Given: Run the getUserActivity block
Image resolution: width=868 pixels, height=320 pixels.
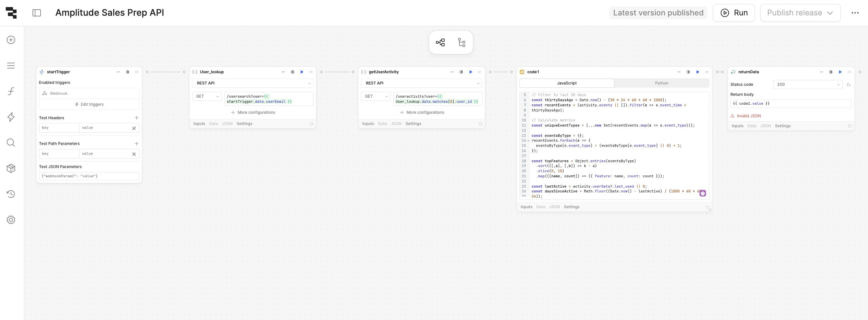Looking at the screenshot, I should click(x=471, y=72).
